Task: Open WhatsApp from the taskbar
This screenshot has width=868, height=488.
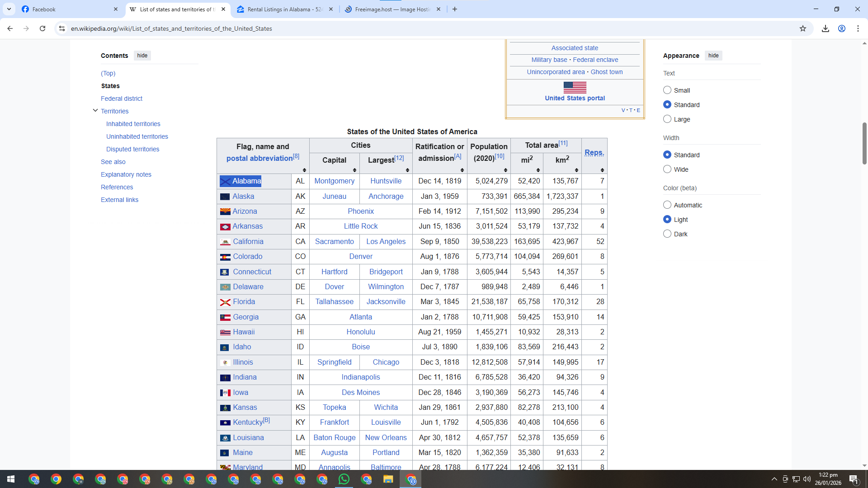Action: coord(344,479)
